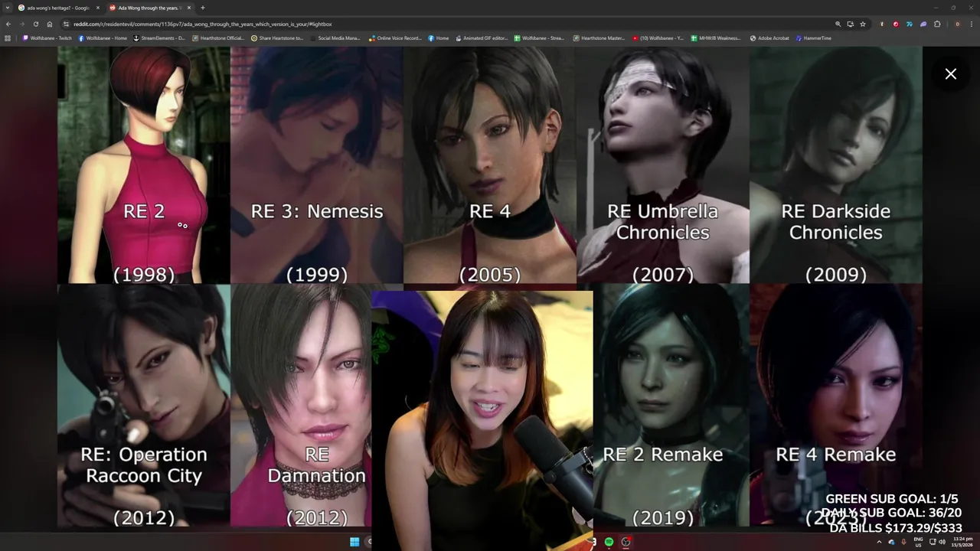Click the RE 2 (1998) Ada portrait
The width and height of the screenshot is (980, 551).
pyautogui.click(x=144, y=165)
